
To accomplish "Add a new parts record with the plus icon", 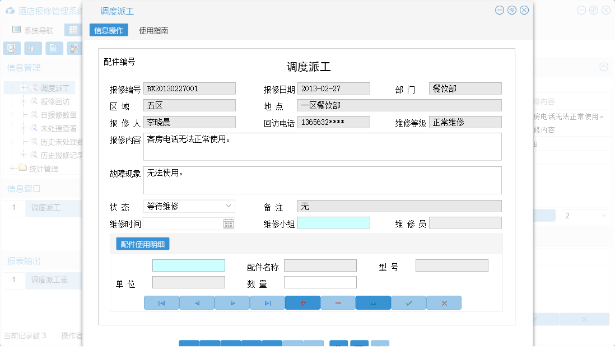I will coord(302,302).
